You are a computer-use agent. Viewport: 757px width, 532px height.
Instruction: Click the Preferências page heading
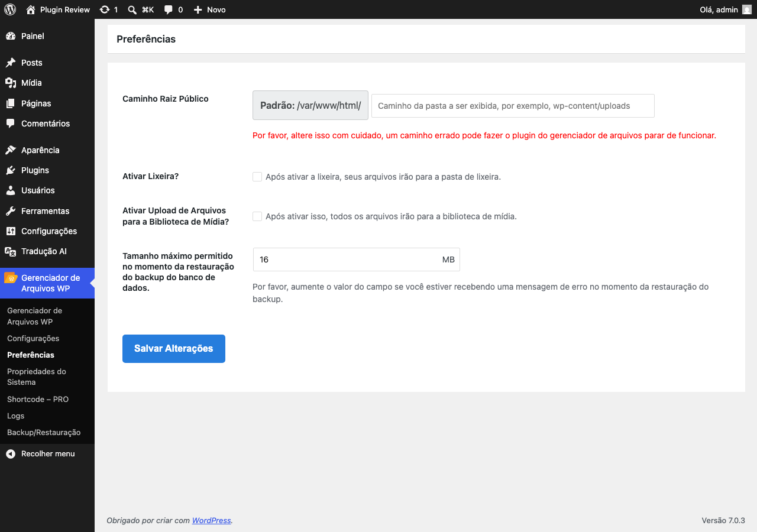pyautogui.click(x=146, y=39)
